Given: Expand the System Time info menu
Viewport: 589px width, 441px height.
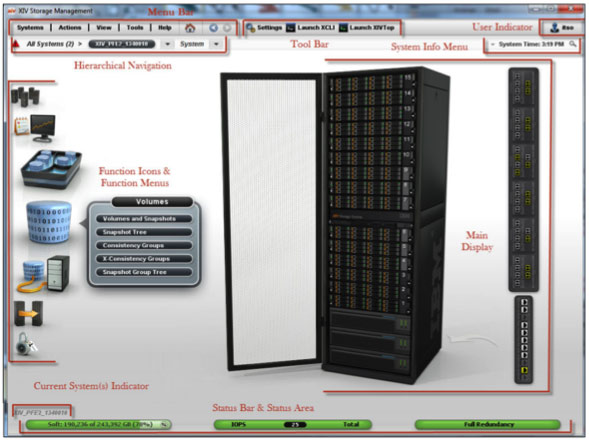Looking at the screenshot, I should [x=532, y=44].
